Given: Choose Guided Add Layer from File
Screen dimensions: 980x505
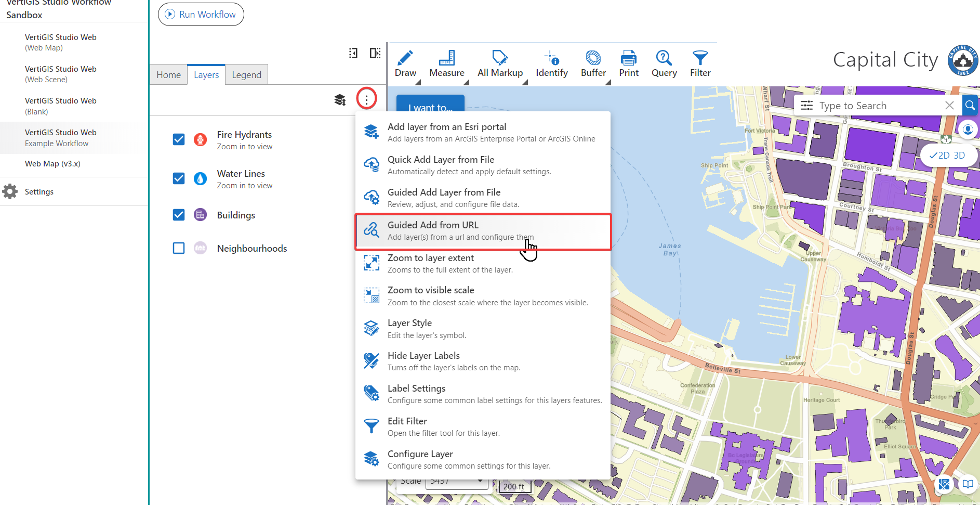Looking at the screenshot, I should point(483,198).
